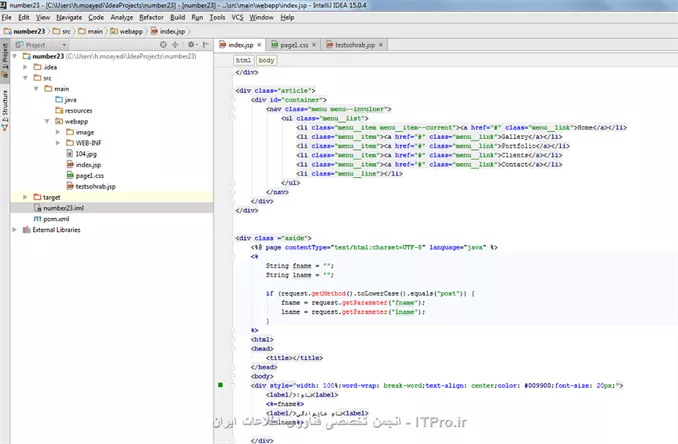Close the testsohrab.jsp tab
This screenshot has width=678, height=444.
381,45
